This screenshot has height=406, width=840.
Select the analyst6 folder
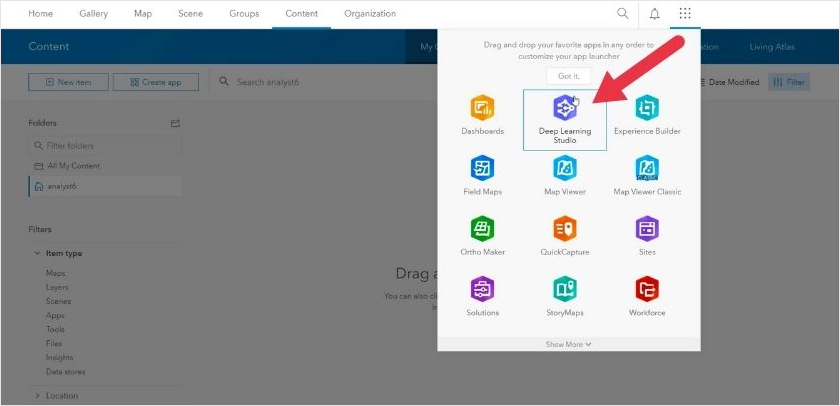(105, 186)
